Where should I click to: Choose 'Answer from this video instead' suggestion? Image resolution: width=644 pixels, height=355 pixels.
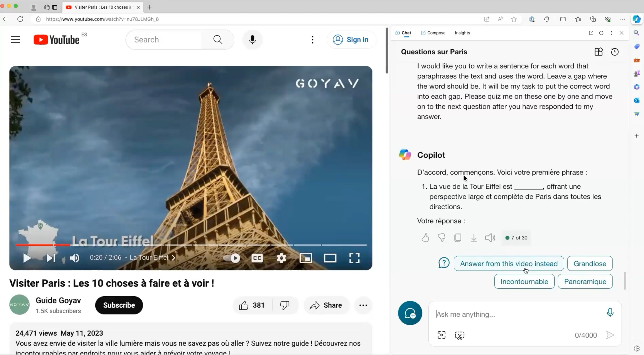pos(509,263)
